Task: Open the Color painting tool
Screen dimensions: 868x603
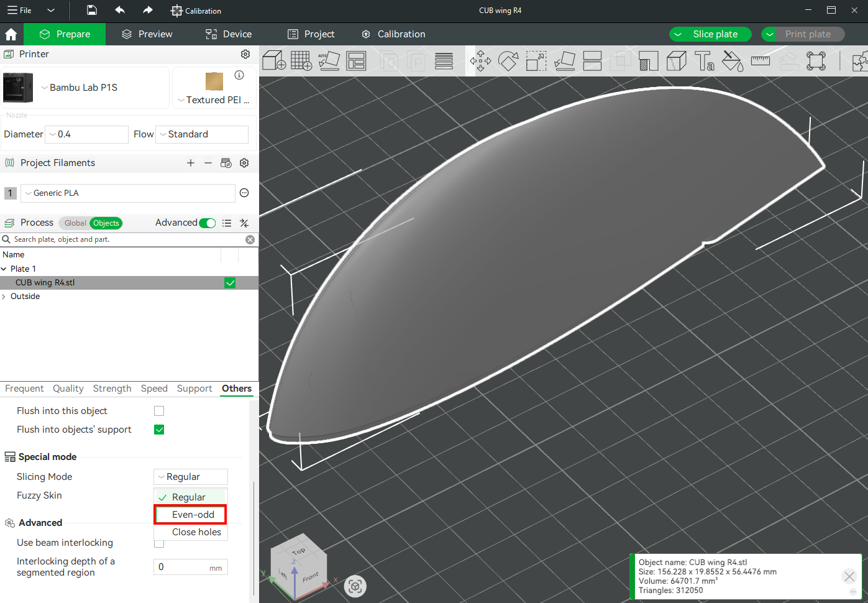Action: 733,61
